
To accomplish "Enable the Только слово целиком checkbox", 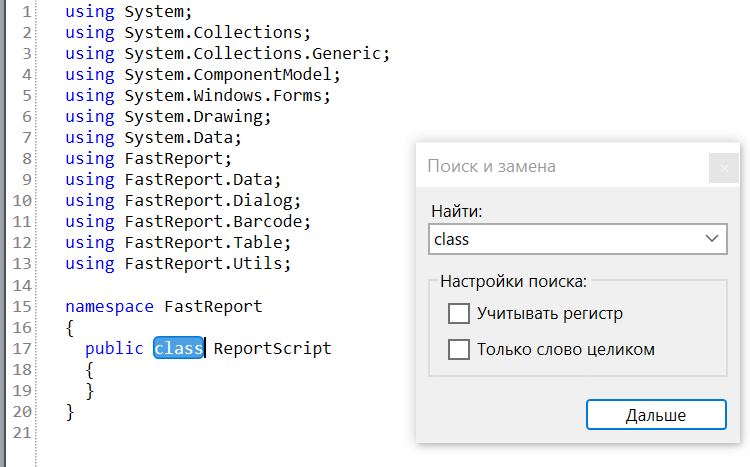I will pos(458,349).
